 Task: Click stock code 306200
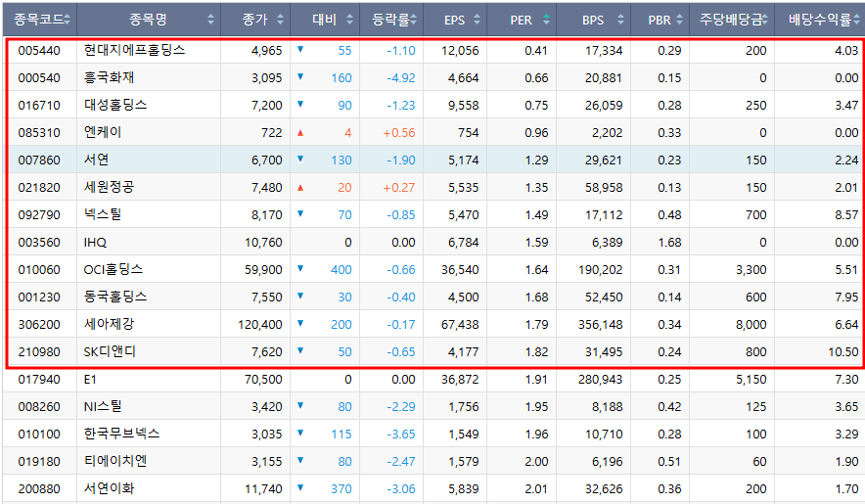point(39,325)
